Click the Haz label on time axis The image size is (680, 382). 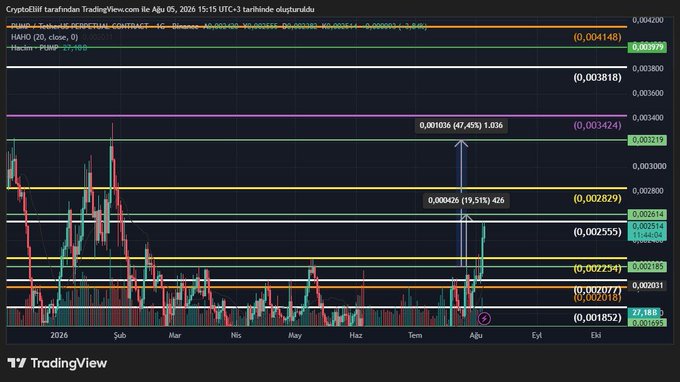(x=356, y=335)
